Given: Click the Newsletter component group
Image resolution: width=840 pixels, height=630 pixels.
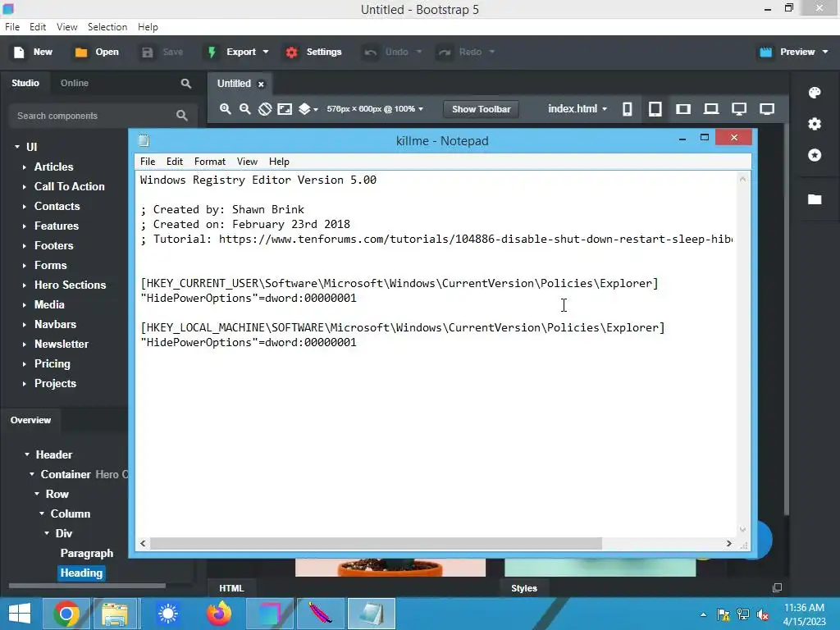Looking at the screenshot, I should click(61, 344).
